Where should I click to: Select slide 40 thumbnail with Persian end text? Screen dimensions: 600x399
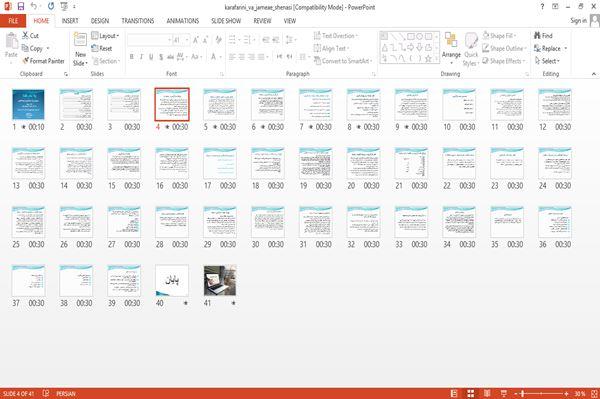(172, 280)
